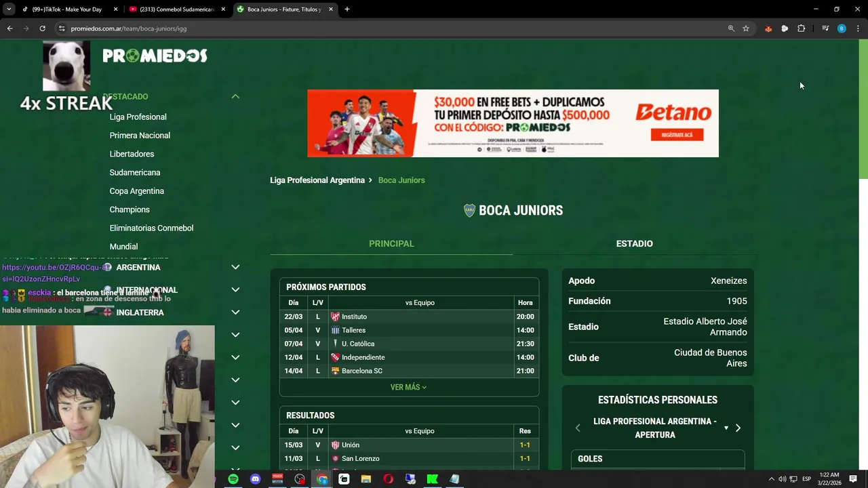Click the Instituto team crest
The image size is (868, 488).
335,317
